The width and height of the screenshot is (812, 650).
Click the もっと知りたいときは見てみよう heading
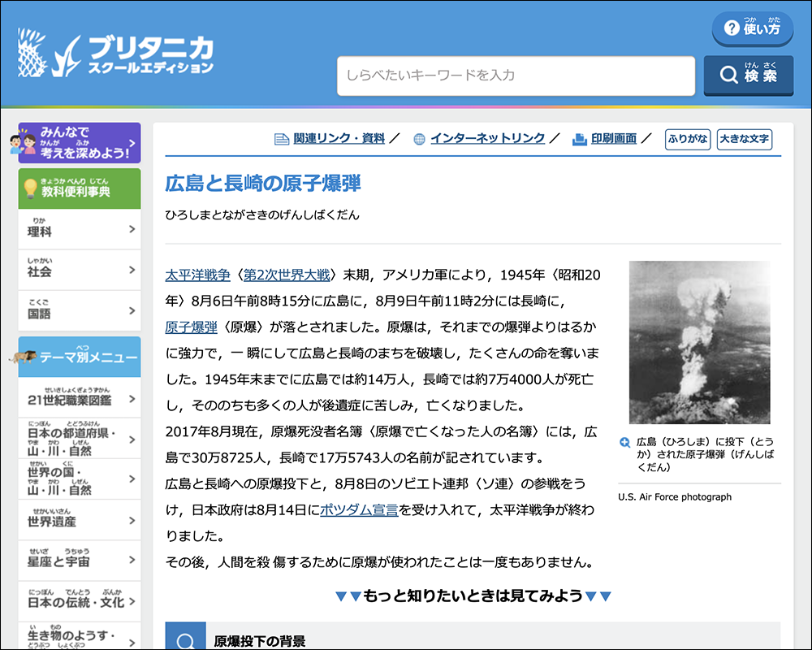[x=473, y=596]
